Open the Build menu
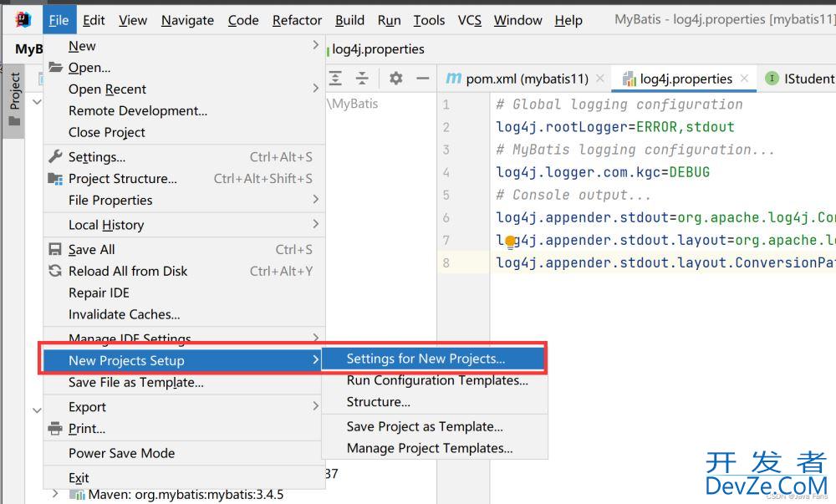 pos(349,20)
